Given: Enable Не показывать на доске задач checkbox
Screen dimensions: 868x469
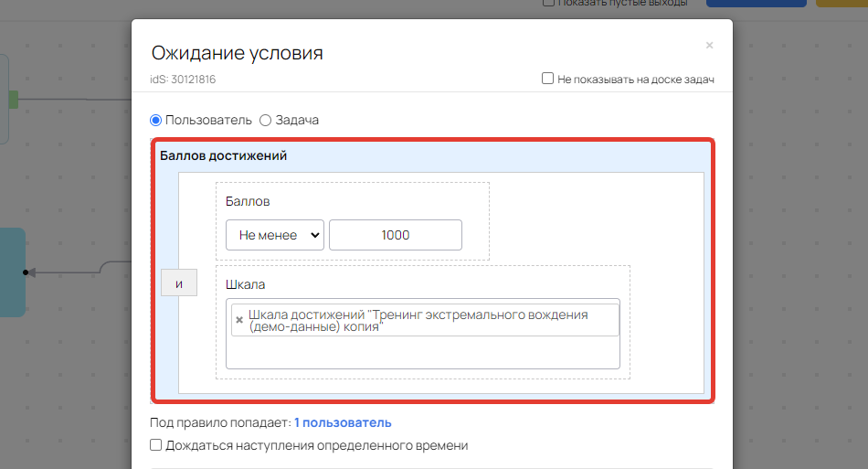Looking at the screenshot, I should click(x=547, y=78).
